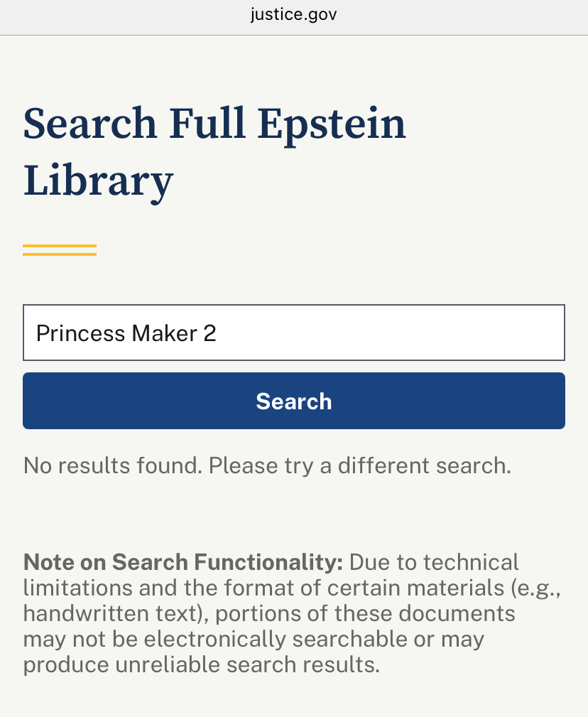Click the blue Search button
The height and width of the screenshot is (717, 588).
pos(293,401)
